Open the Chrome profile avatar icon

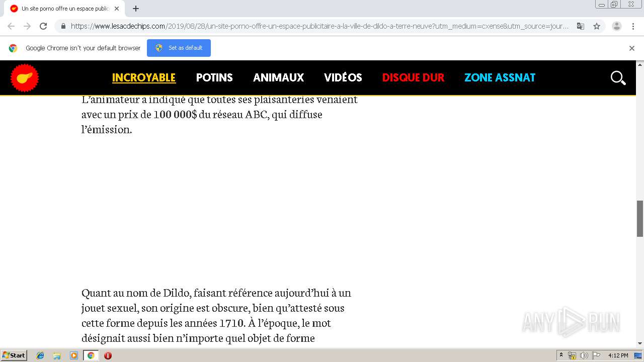click(x=617, y=26)
